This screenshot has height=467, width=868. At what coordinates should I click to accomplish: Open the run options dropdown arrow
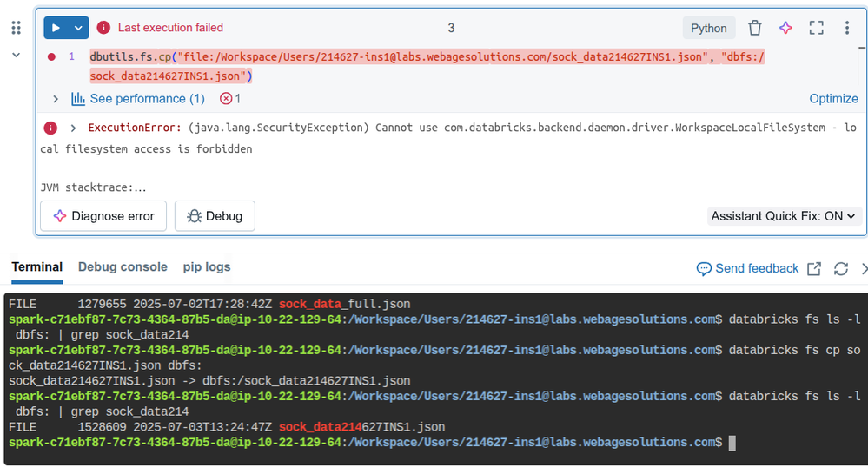click(x=78, y=28)
